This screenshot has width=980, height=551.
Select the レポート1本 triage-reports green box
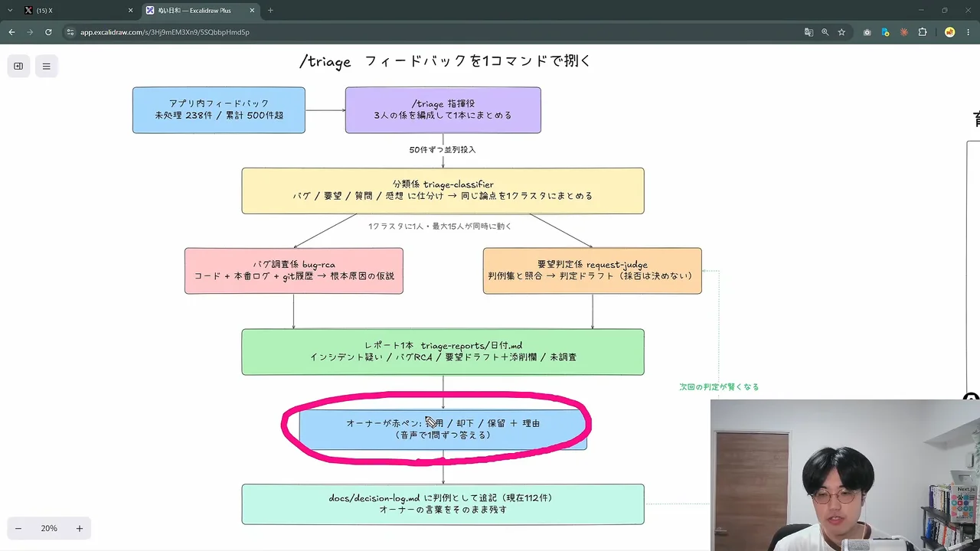(x=443, y=352)
